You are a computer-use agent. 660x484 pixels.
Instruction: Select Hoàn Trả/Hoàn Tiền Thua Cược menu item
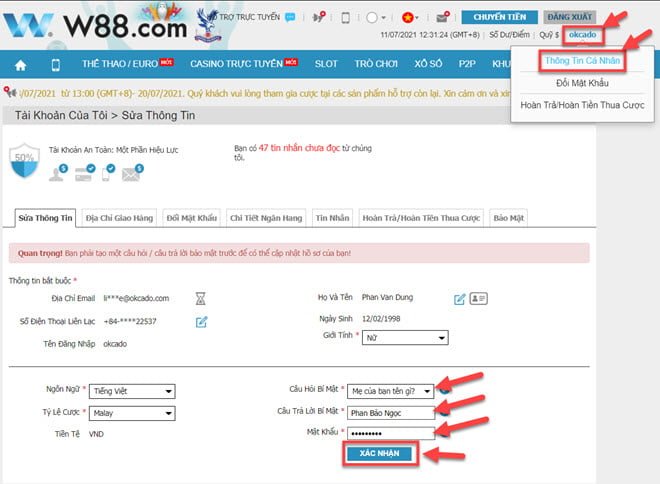pos(582,105)
